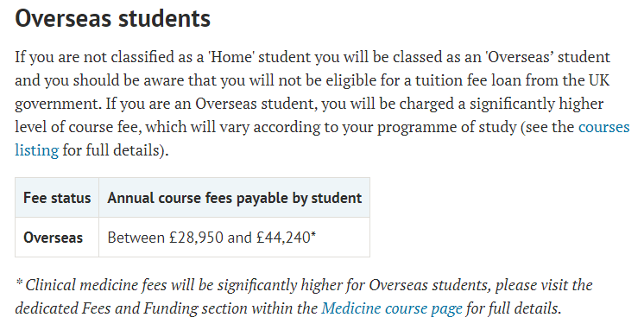
Task: Click the 'listing' link text
Action: point(36,150)
